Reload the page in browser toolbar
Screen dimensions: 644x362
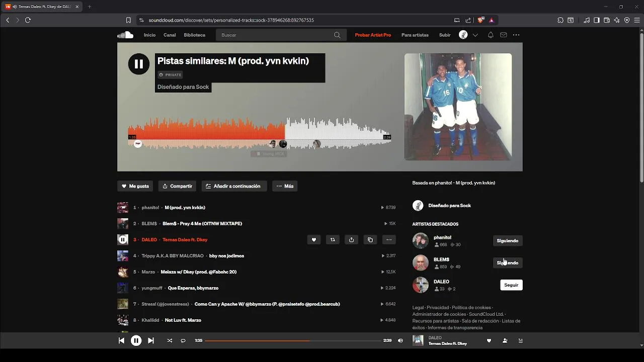[x=28, y=20]
